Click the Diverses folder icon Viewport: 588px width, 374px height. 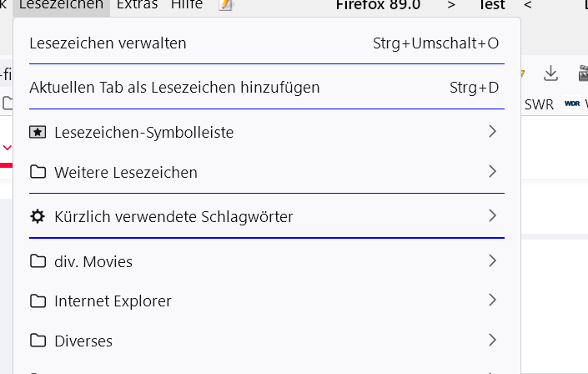[37, 341]
